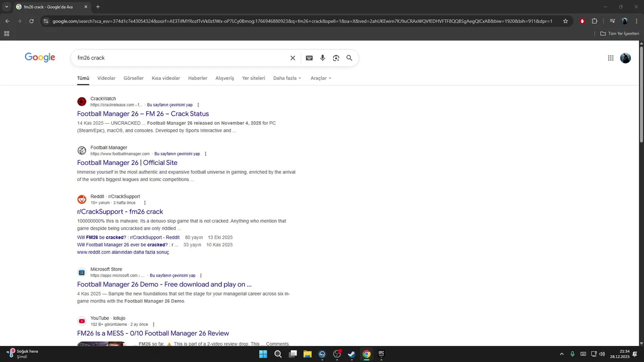Viewport: 644px width, 362px height.
Task: Click the Reddit favicon
Action: click(x=82, y=199)
